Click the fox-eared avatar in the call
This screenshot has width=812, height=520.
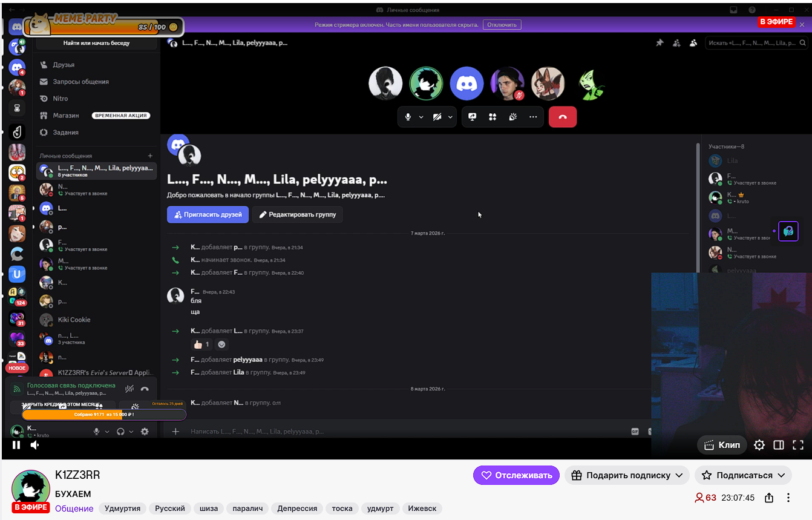[x=548, y=84]
